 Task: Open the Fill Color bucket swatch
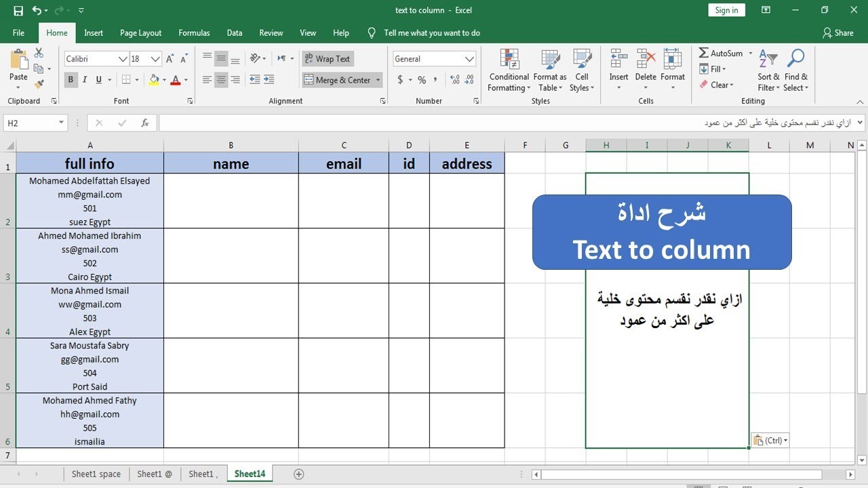[x=154, y=80]
